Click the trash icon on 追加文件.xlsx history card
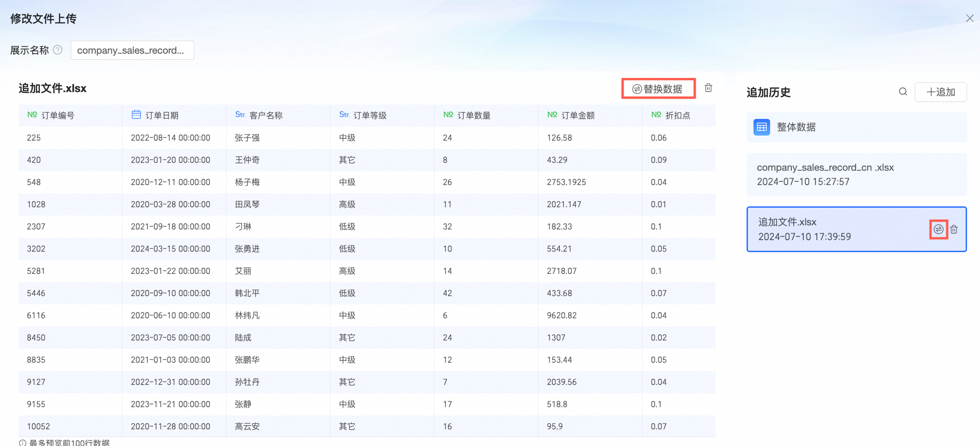 coord(954,229)
